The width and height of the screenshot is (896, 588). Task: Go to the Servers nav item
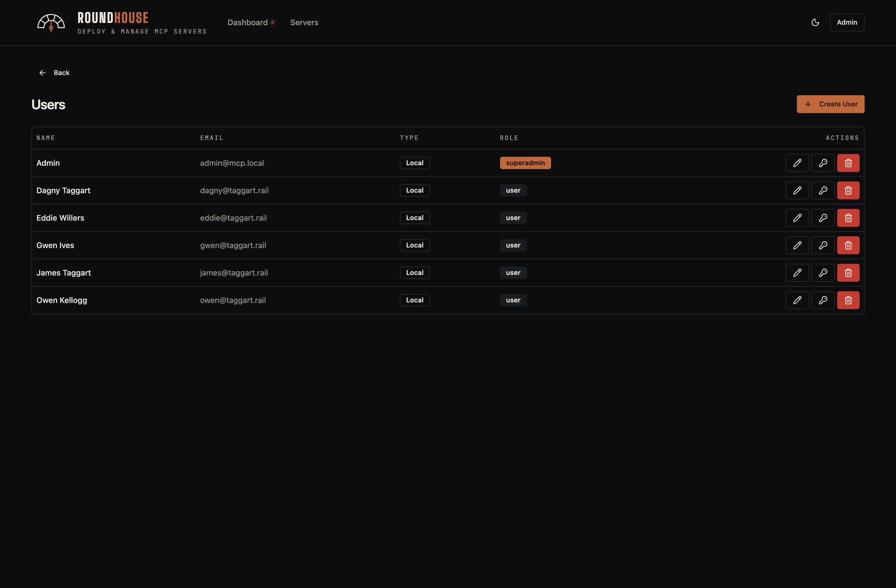point(304,23)
